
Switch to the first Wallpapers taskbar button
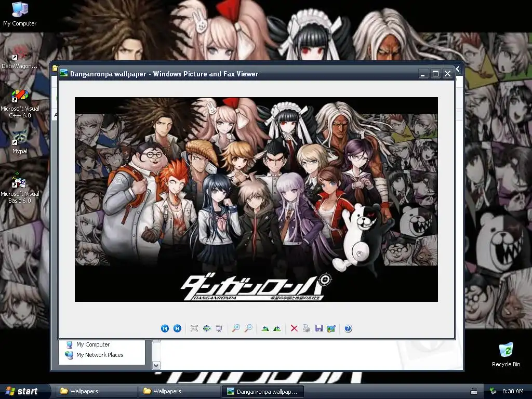96,391
